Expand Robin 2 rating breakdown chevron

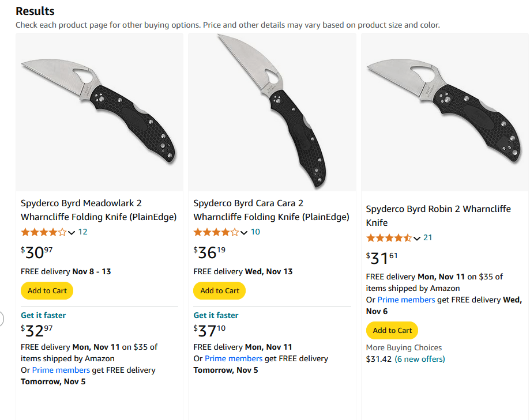pyautogui.click(x=417, y=239)
